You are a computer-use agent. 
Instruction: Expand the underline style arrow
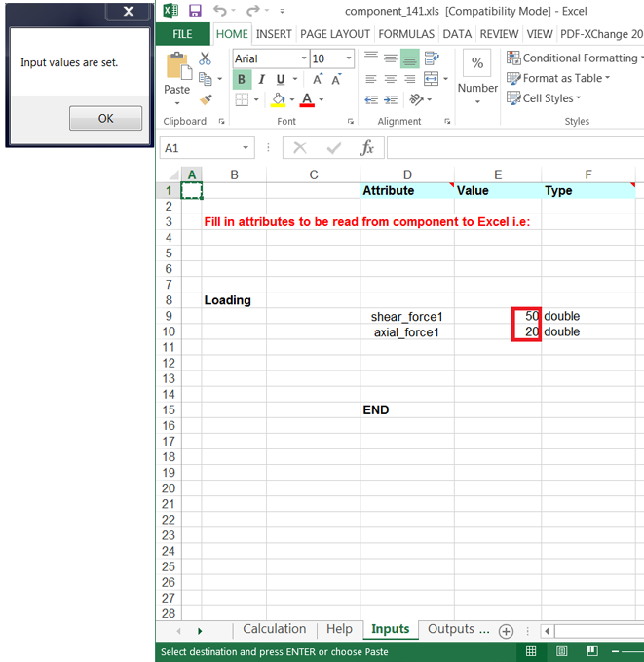[295, 79]
